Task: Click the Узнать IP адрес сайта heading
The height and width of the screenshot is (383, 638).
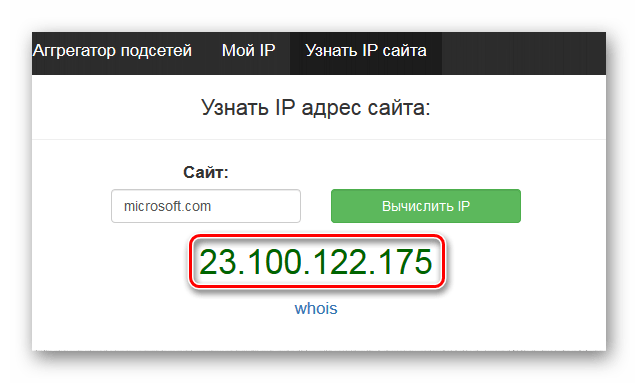Action: coord(316,108)
